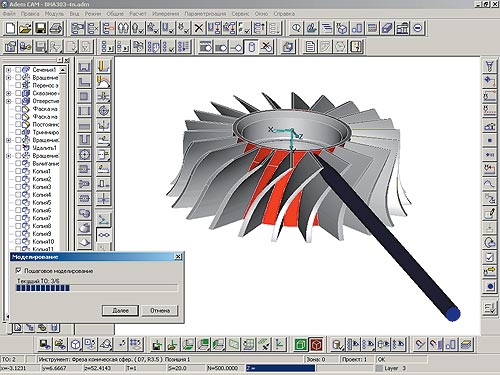Viewport: 500px width, 375px height.
Task: Select the green wireframe cube view icon
Action: 301,344
